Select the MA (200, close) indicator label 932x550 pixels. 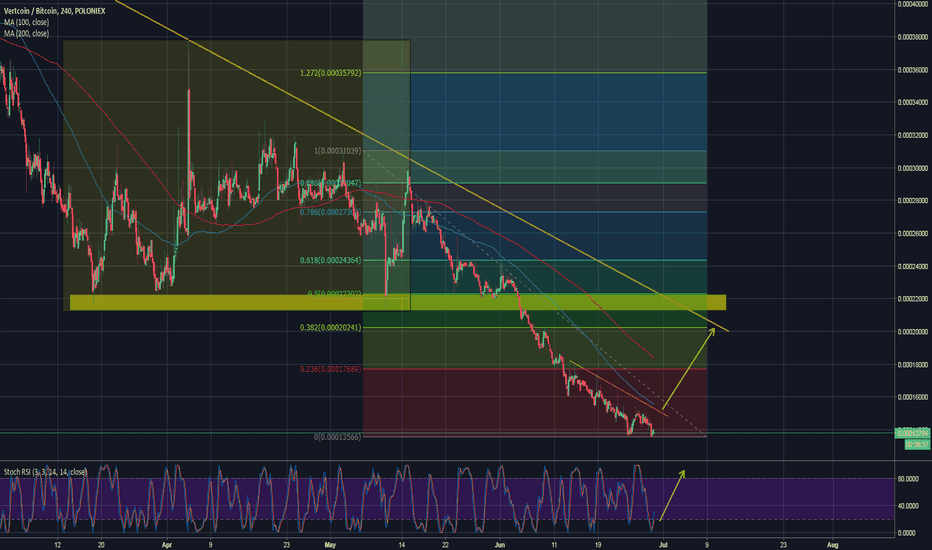coord(27,33)
